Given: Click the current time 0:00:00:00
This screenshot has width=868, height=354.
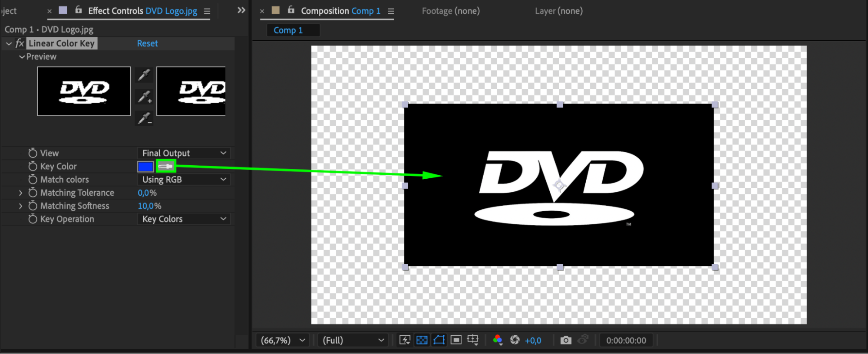Looking at the screenshot, I should [x=626, y=341].
